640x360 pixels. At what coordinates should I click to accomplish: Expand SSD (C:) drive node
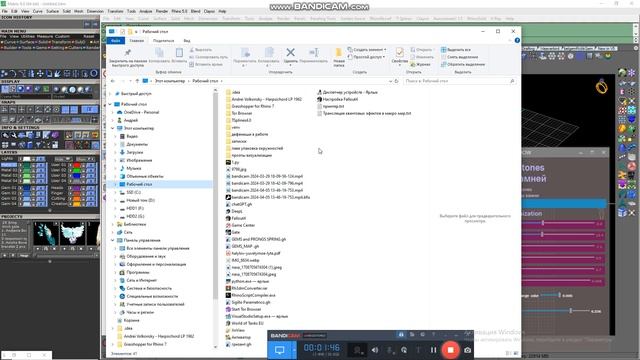[x=115, y=192]
